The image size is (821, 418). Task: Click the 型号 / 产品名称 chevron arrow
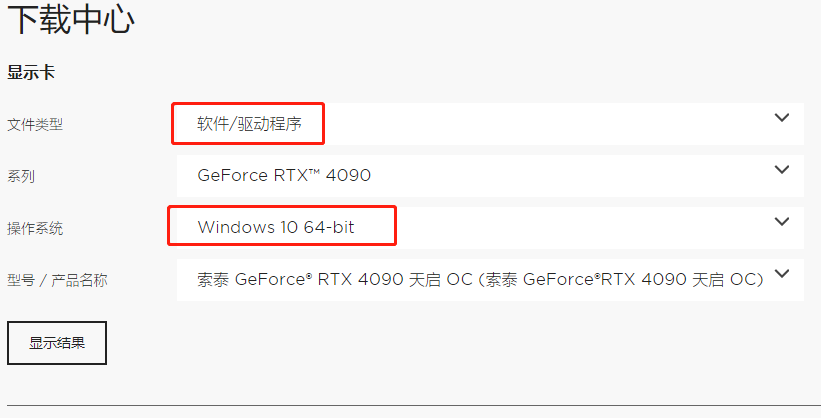[x=782, y=273]
